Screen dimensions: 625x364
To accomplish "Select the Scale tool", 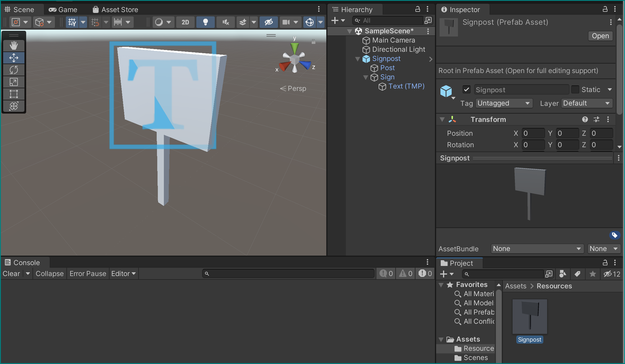I will click(14, 82).
